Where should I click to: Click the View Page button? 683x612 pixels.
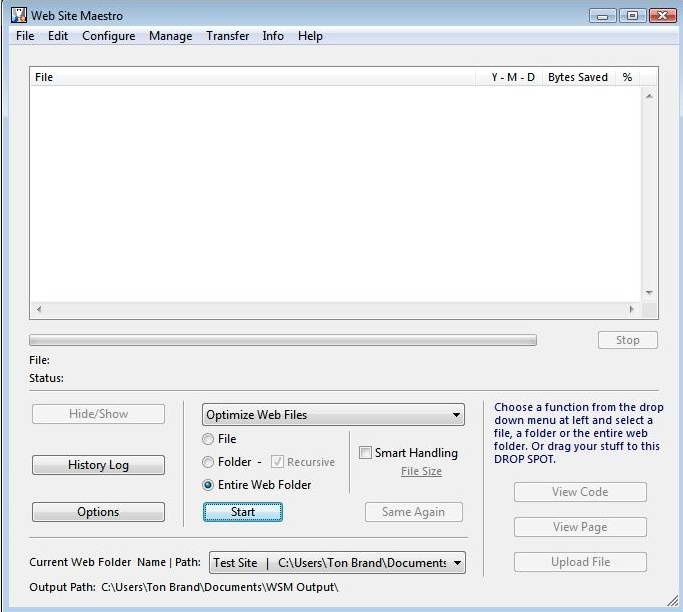click(x=580, y=527)
